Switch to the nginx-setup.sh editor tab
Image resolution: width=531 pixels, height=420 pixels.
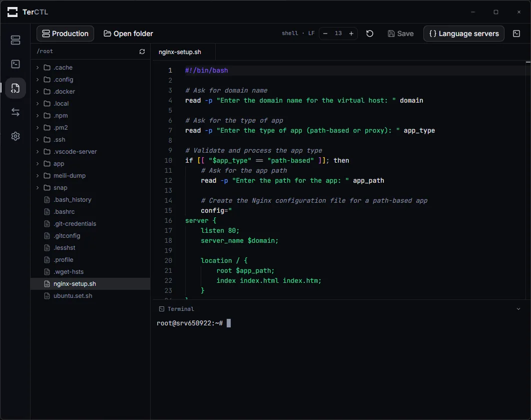coord(183,52)
